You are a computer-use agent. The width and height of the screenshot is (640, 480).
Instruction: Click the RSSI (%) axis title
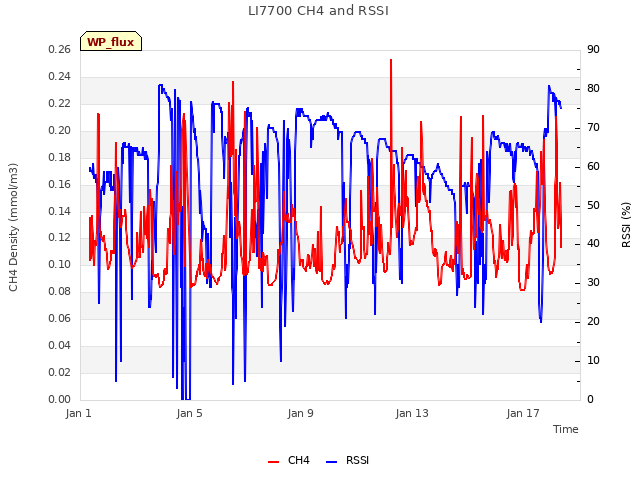(x=626, y=225)
